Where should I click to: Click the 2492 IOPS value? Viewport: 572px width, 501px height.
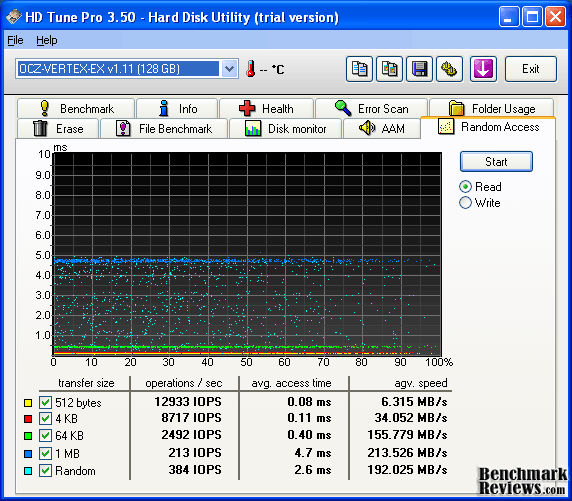[192, 435]
